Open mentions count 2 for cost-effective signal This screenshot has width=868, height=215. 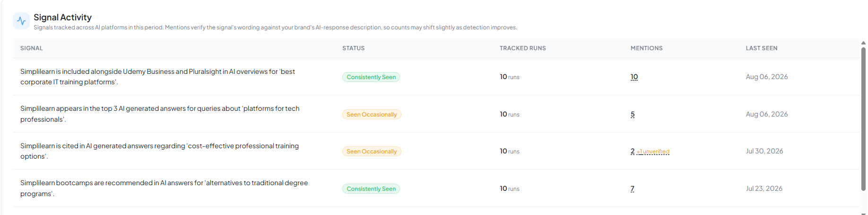click(633, 151)
